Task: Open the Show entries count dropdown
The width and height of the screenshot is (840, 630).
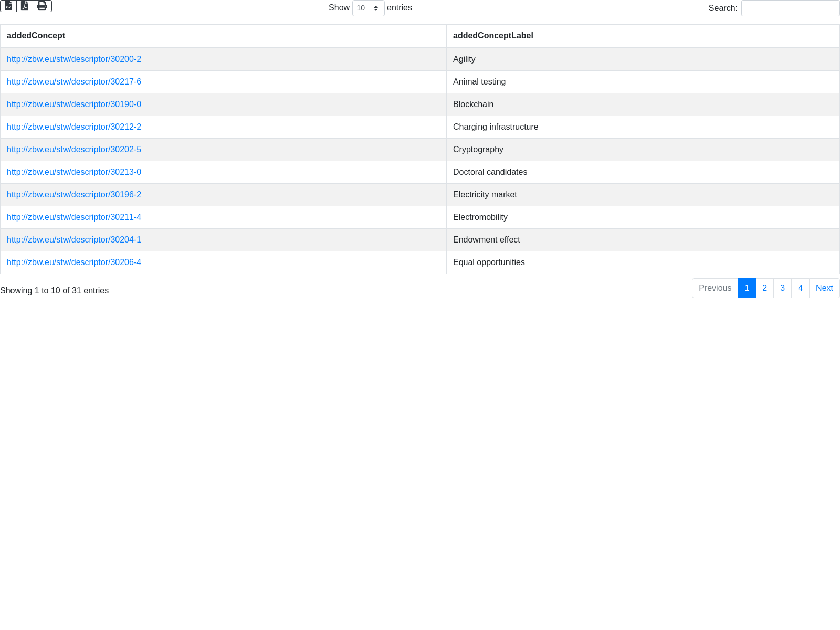Action: (368, 8)
